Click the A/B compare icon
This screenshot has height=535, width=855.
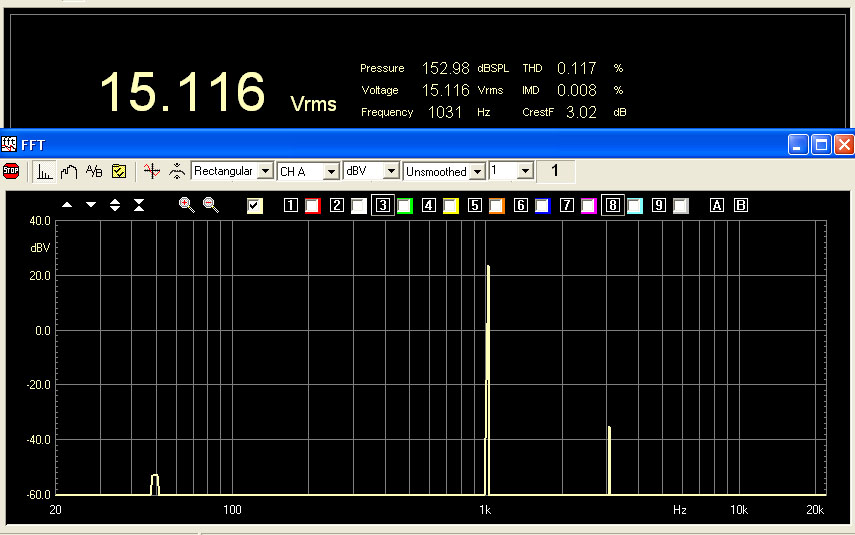click(94, 171)
